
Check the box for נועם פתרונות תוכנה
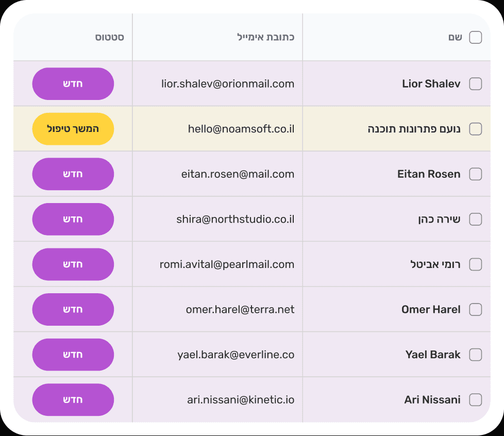click(475, 129)
